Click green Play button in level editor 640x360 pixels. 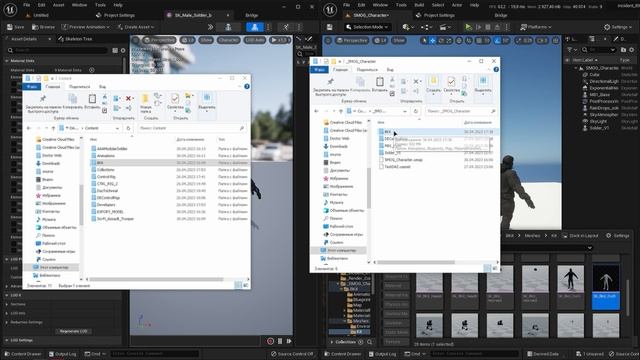tap(468, 27)
